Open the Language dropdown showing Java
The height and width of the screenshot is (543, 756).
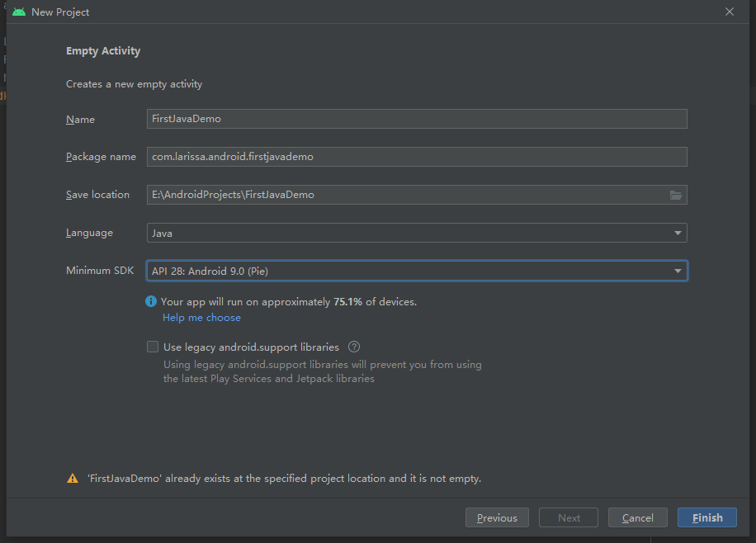tap(417, 233)
